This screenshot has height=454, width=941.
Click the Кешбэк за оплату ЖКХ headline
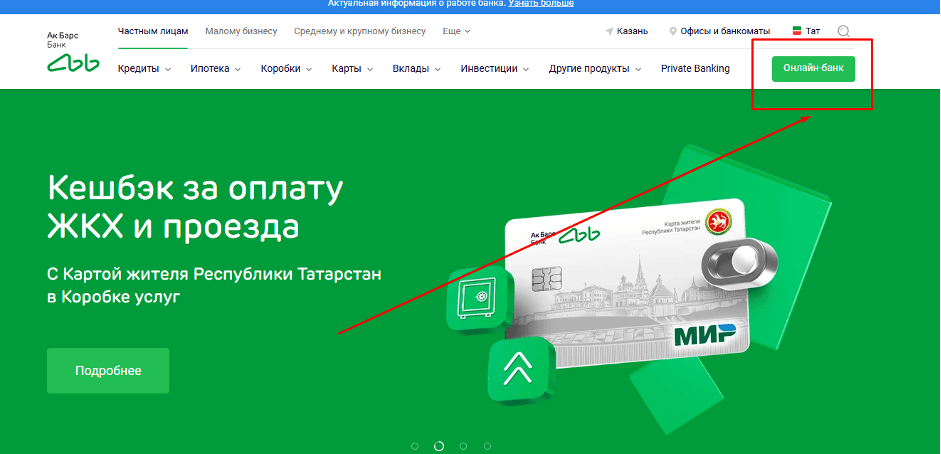[195, 208]
